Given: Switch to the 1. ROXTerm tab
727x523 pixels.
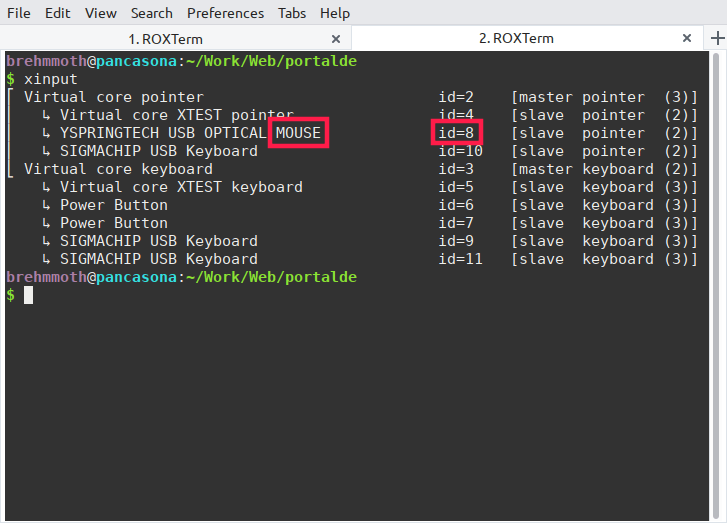Looking at the screenshot, I should click(166, 39).
